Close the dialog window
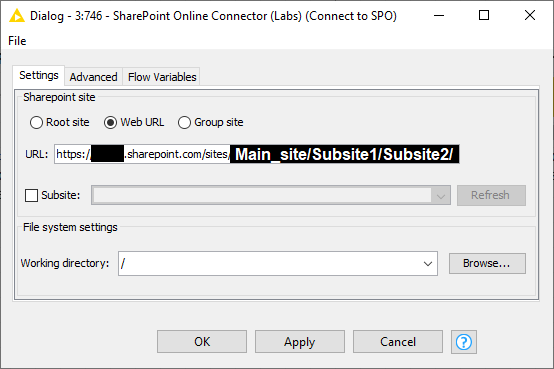The width and height of the screenshot is (554, 369). 530,16
